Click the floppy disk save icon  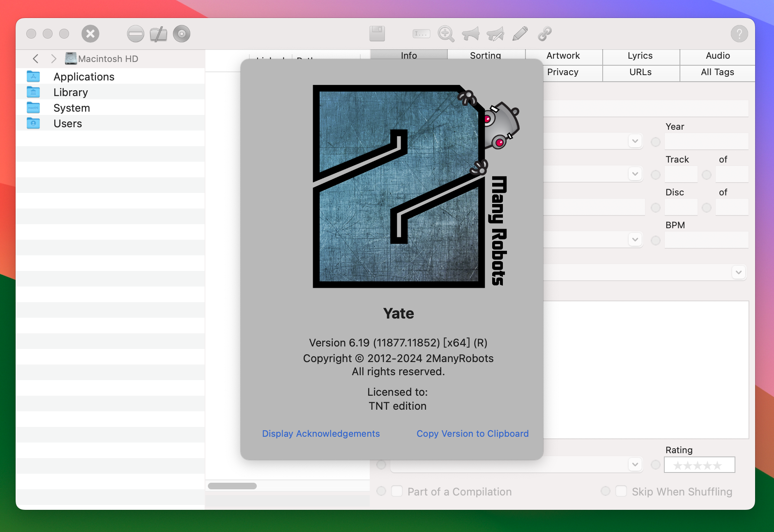(377, 34)
